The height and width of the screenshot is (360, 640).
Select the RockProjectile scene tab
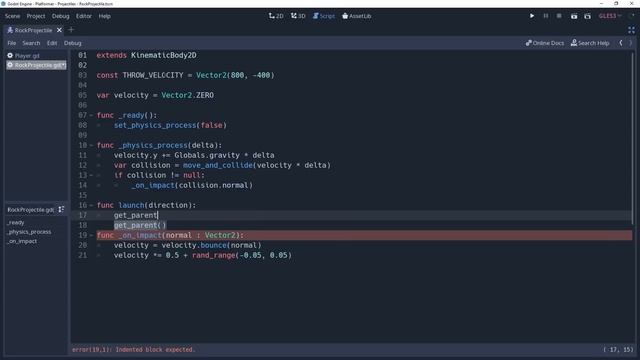click(x=30, y=30)
